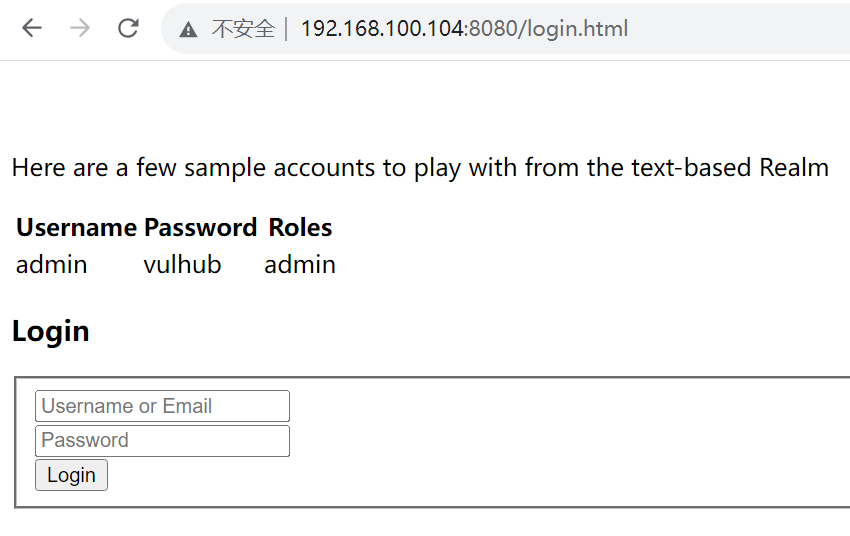Open the not-secure warning triangle icon
The height and width of the screenshot is (536, 850).
click(189, 29)
